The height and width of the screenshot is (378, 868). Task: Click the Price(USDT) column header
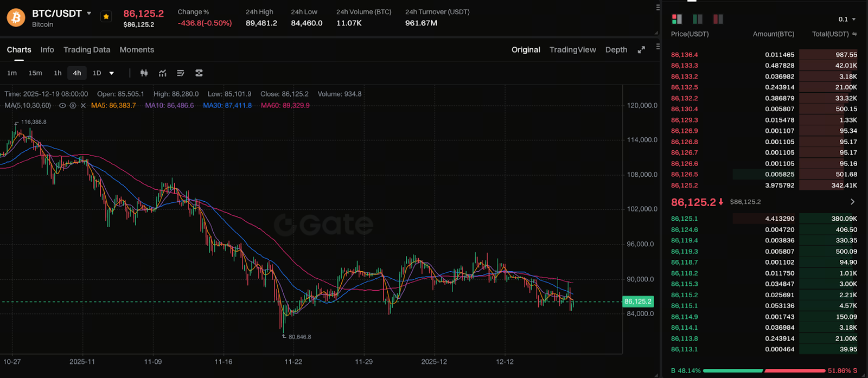coord(690,34)
